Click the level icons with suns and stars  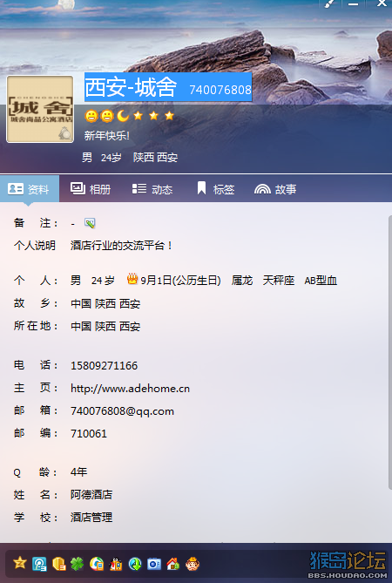point(129,116)
